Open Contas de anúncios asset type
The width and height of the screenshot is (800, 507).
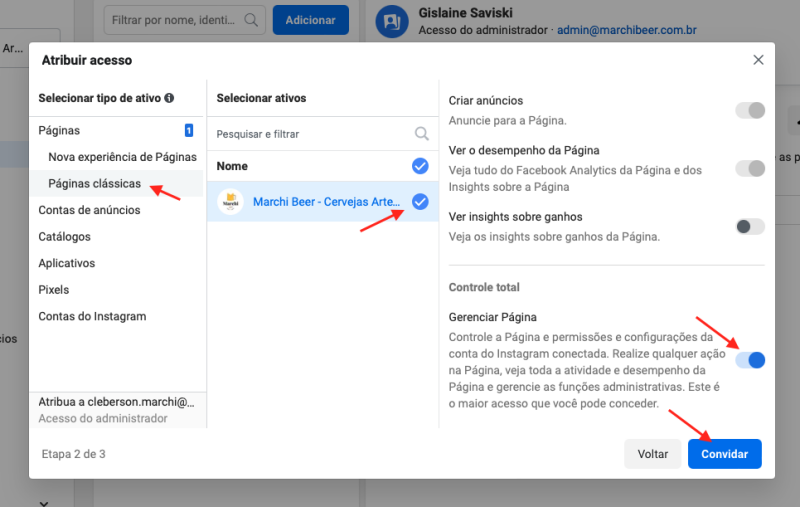89,210
